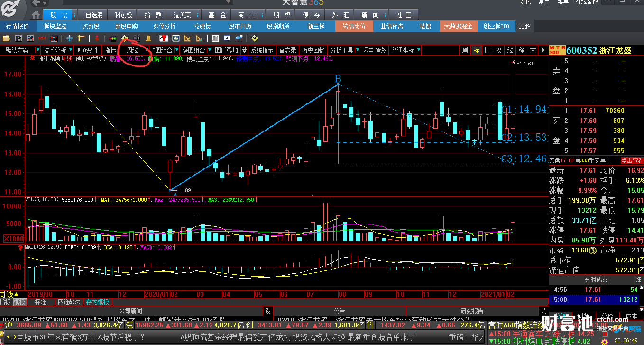Open the 周线 period selector below MACD
This screenshot has width=644, height=345.
[9, 294]
